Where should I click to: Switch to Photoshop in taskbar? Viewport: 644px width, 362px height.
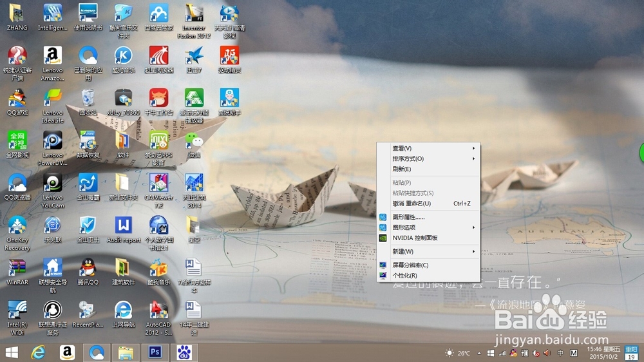tap(155, 352)
